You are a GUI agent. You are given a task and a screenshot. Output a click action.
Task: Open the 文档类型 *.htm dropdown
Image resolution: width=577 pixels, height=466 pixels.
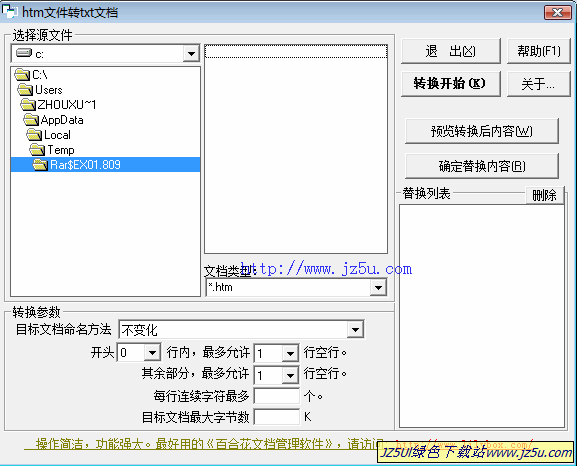(378, 287)
